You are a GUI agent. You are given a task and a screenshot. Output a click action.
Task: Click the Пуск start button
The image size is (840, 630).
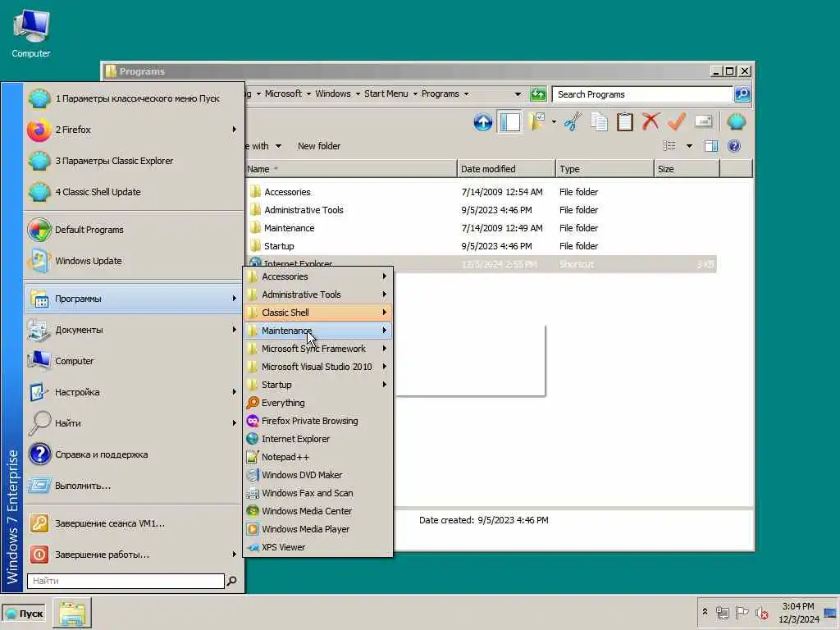coord(24,614)
